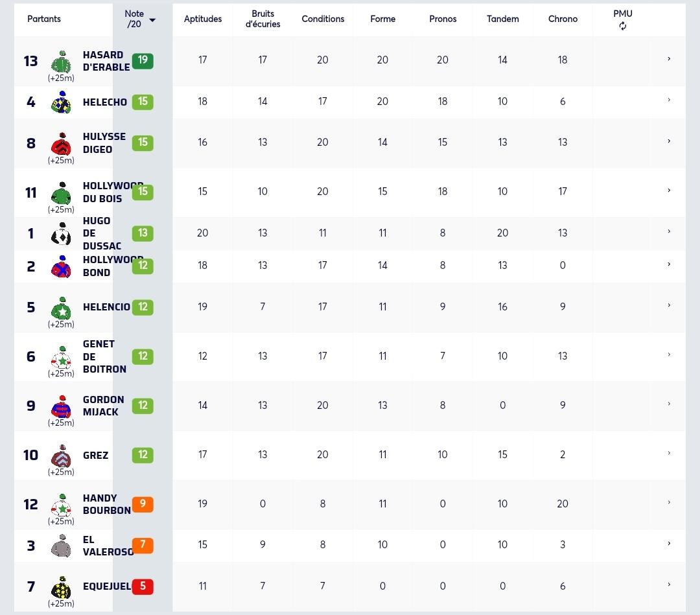Click Hulysse Digeo's red jockey silk icon
The width and height of the screenshot is (700, 615).
pos(62,144)
